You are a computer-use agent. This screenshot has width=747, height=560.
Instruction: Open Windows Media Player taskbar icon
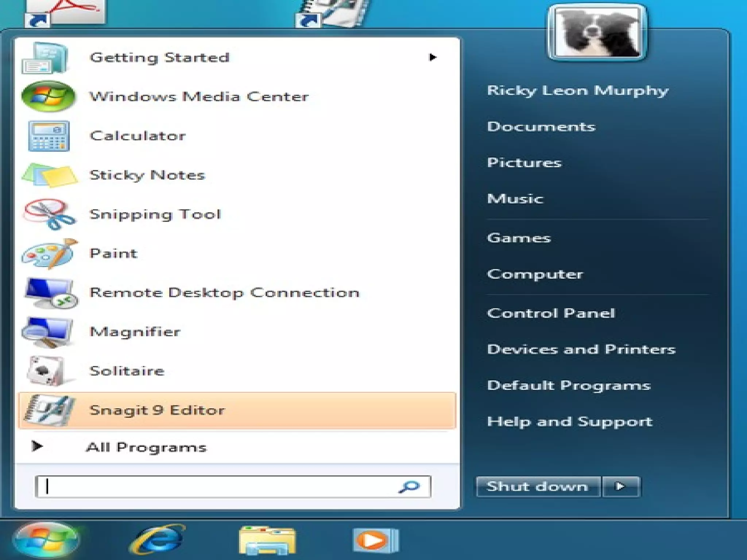[x=376, y=540]
